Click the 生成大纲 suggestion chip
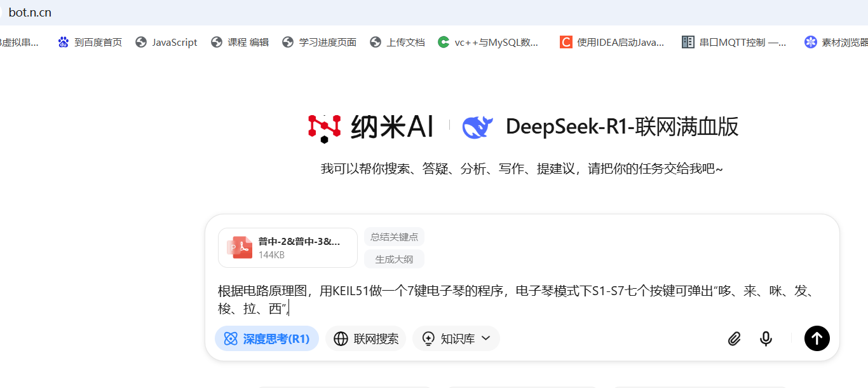This screenshot has width=868, height=388. 394,260
